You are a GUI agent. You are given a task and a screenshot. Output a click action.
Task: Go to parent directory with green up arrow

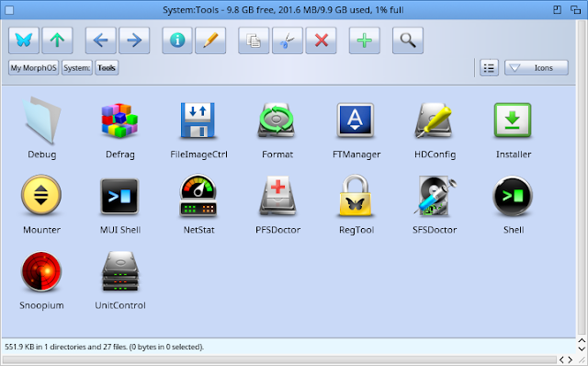click(x=57, y=40)
